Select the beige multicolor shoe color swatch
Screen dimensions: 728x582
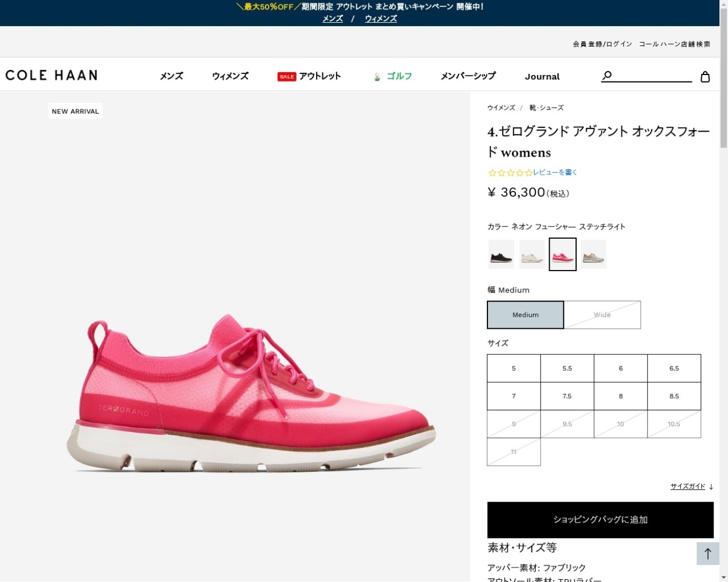pyautogui.click(x=593, y=254)
